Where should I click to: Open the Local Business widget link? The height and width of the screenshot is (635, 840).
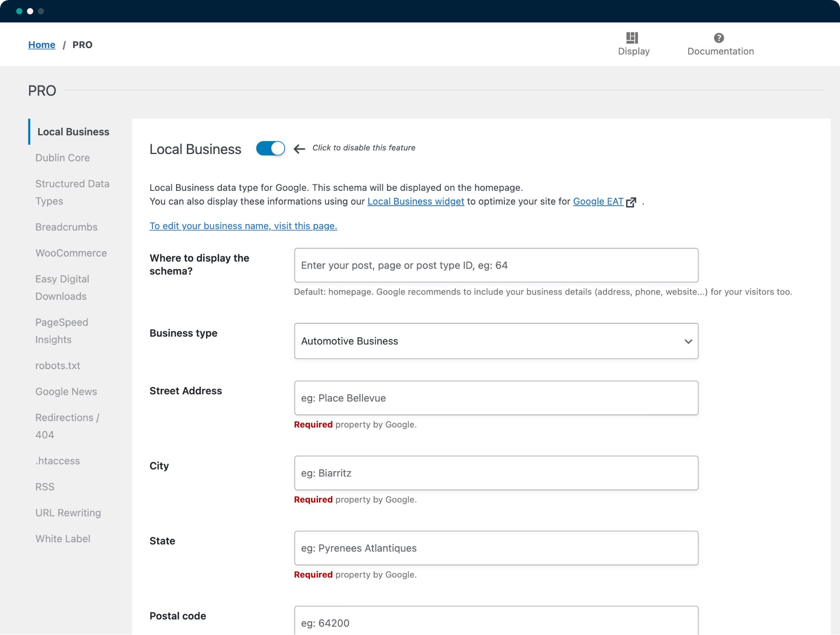coord(416,201)
